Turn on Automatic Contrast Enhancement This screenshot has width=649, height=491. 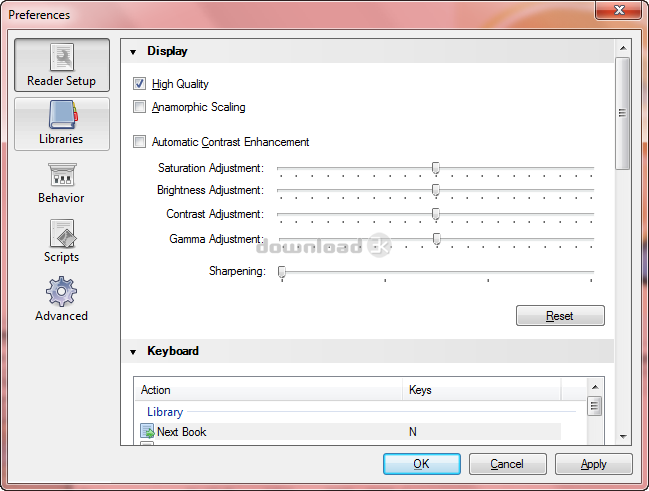[x=140, y=142]
